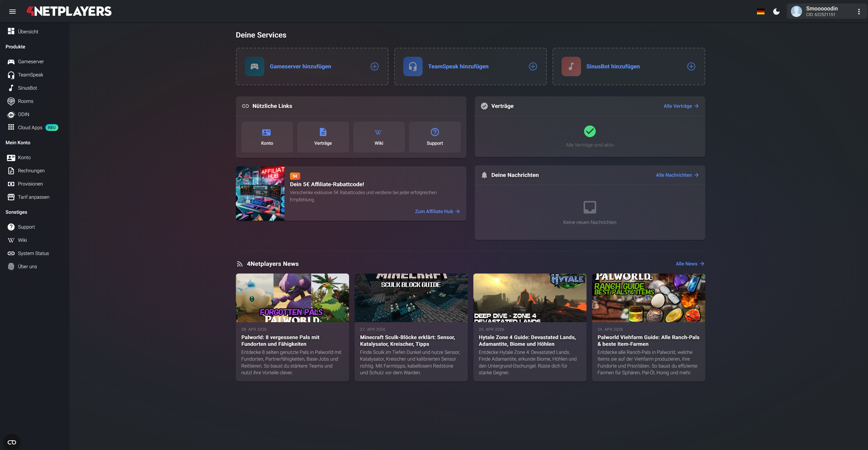The image size is (868, 450).
Task: Change language via German flag icon
Action: pyautogui.click(x=761, y=12)
